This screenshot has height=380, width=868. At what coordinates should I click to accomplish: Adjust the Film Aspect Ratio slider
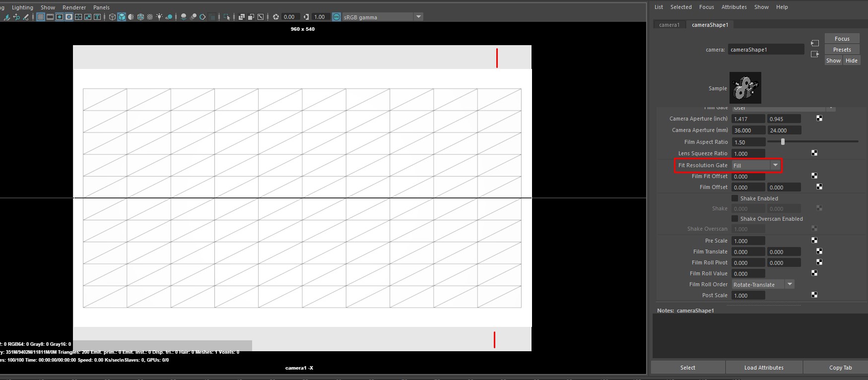[783, 142]
